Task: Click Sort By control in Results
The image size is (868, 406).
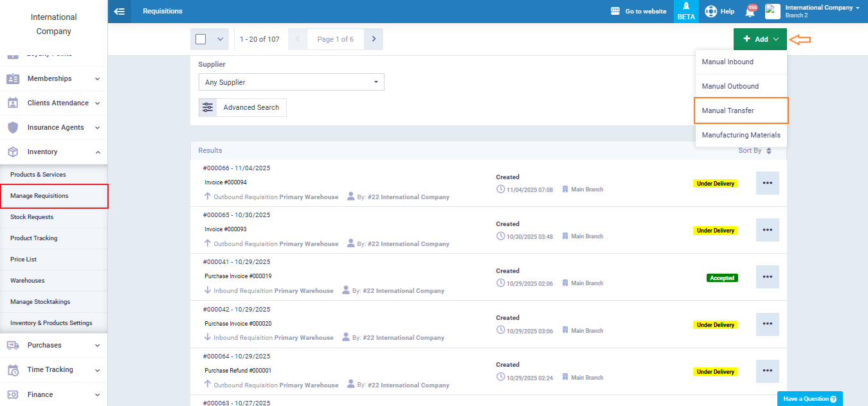Action: click(x=754, y=150)
